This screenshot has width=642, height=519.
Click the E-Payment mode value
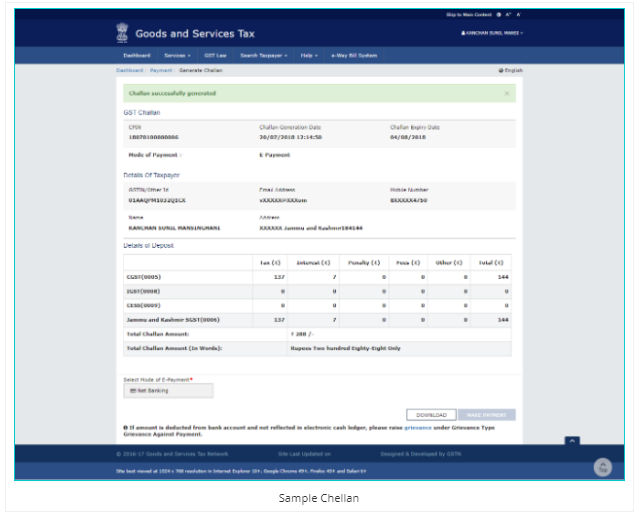point(274,155)
